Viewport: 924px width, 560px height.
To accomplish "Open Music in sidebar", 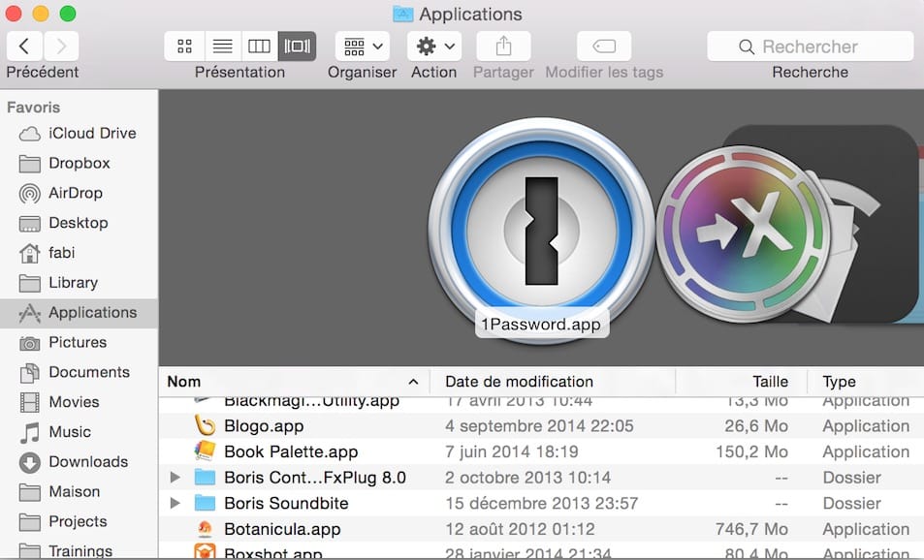I will [79, 432].
